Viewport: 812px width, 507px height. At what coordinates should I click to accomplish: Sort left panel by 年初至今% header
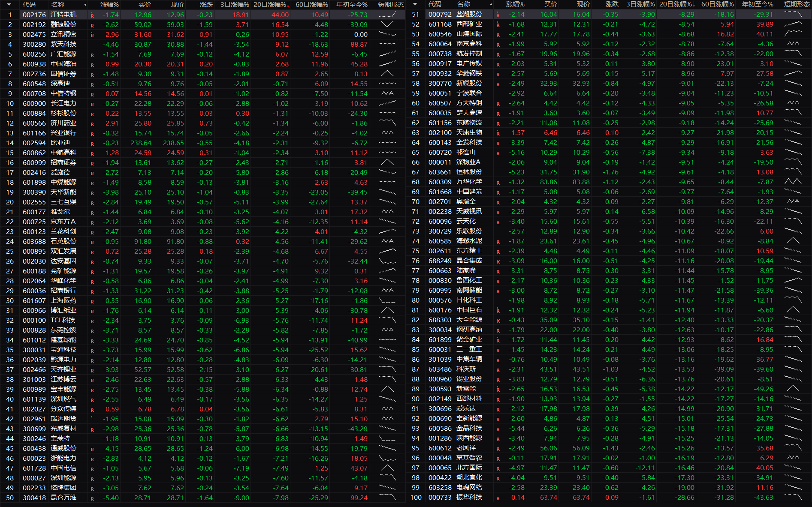click(352, 5)
